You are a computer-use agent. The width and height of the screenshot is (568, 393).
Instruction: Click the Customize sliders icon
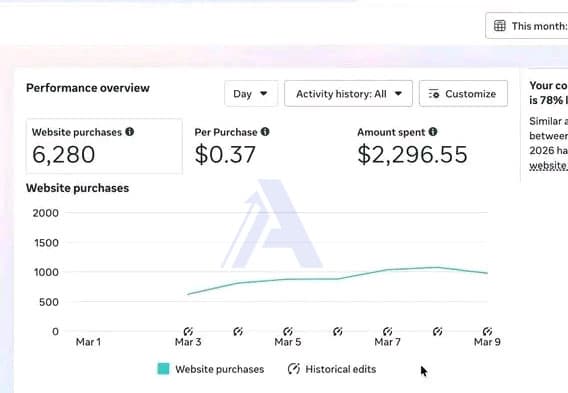[x=434, y=94]
